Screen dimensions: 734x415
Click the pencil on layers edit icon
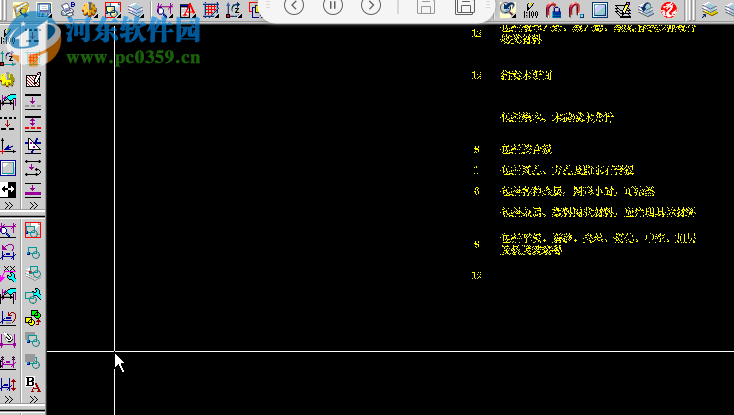[x=623, y=9]
